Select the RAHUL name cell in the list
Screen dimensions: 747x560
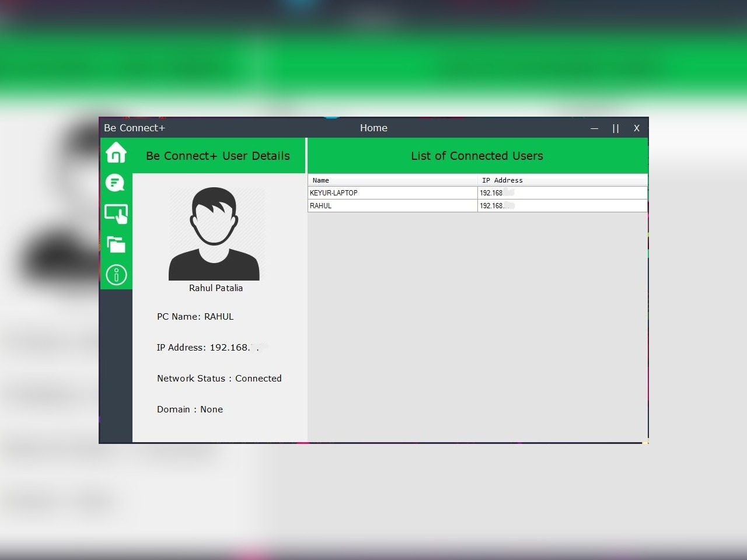point(393,206)
